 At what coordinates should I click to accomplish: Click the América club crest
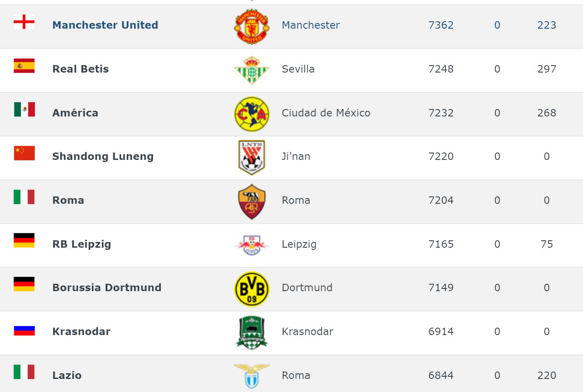coord(252,114)
